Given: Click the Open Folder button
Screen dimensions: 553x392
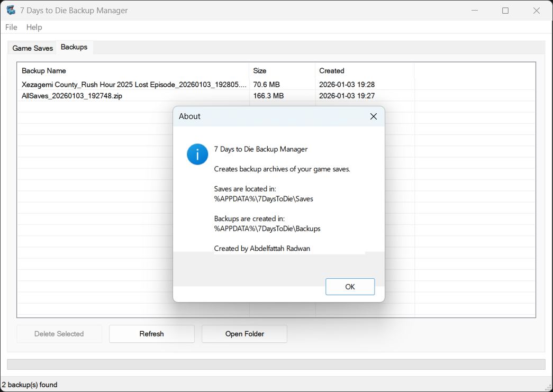Looking at the screenshot, I should tap(244, 334).
